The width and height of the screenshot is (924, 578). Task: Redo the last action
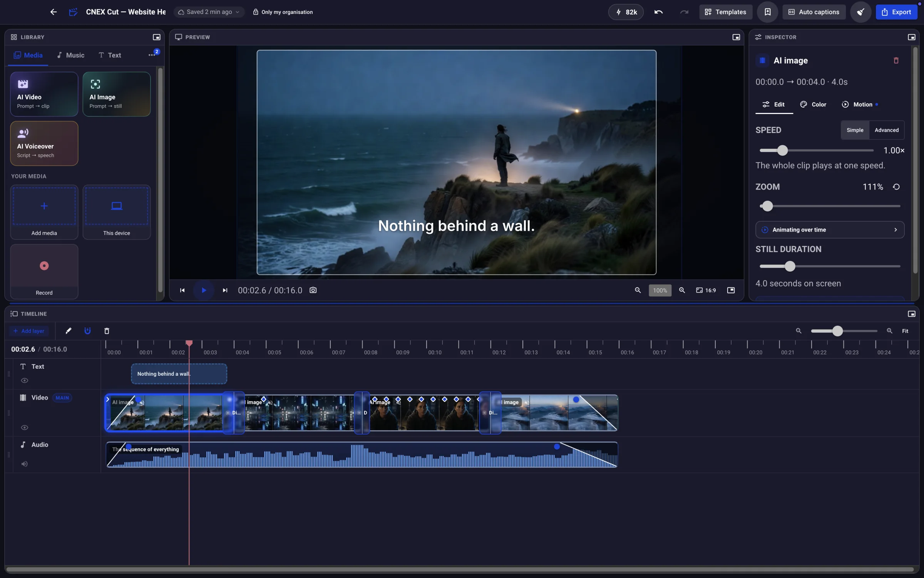click(x=684, y=12)
